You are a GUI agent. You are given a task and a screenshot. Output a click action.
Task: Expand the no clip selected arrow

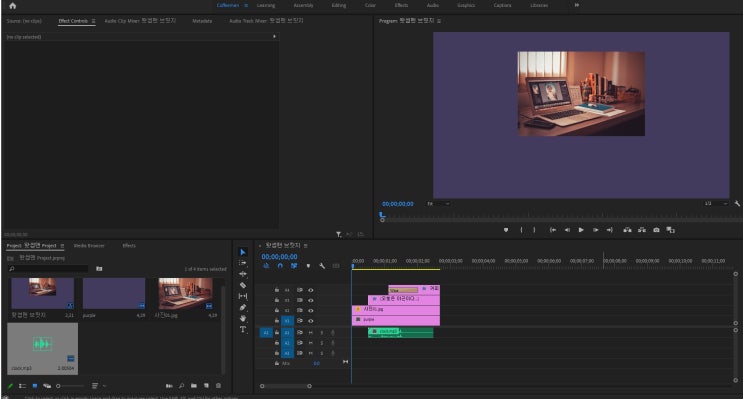coord(274,36)
